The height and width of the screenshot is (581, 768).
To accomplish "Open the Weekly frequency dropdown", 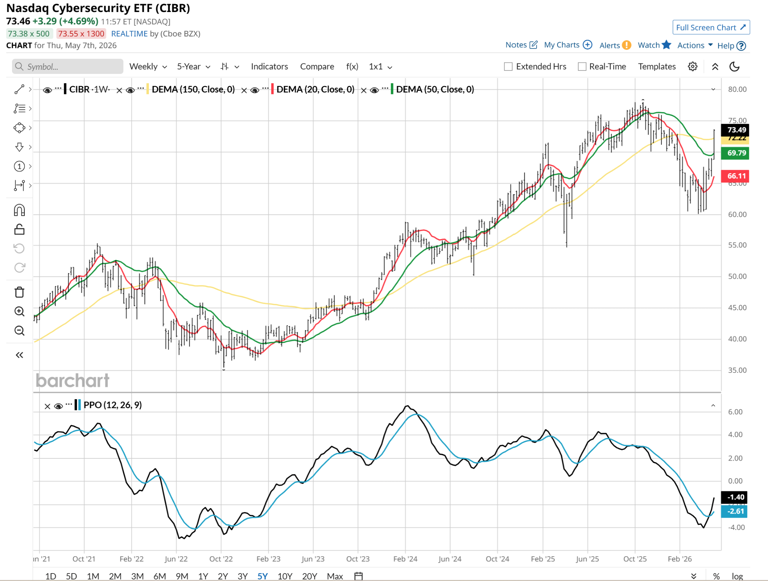I will 148,67.
